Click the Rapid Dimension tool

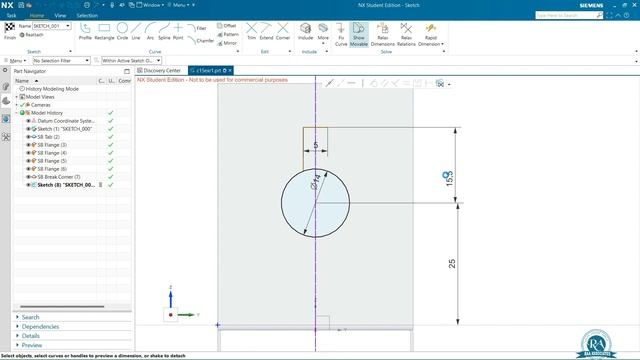[x=430, y=29]
